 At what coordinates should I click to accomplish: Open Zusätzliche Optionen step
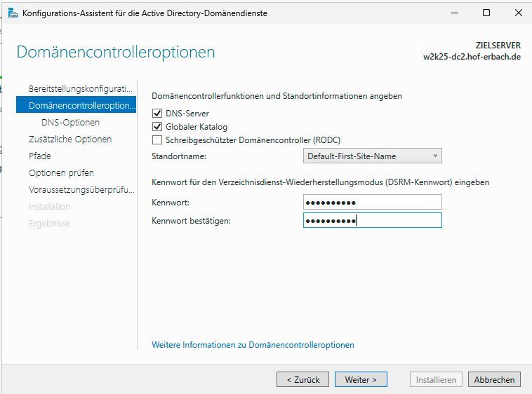[70, 140]
